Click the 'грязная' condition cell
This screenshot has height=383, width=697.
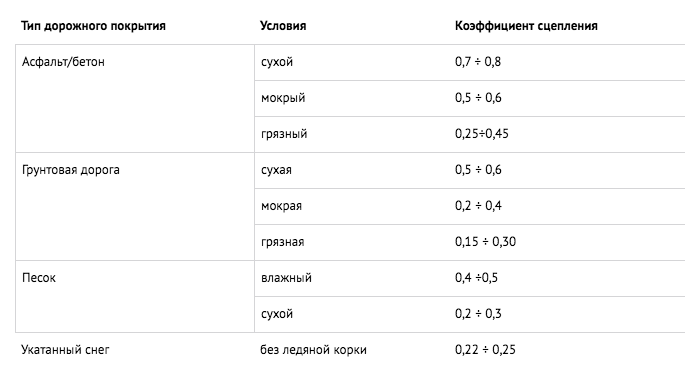click(283, 242)
